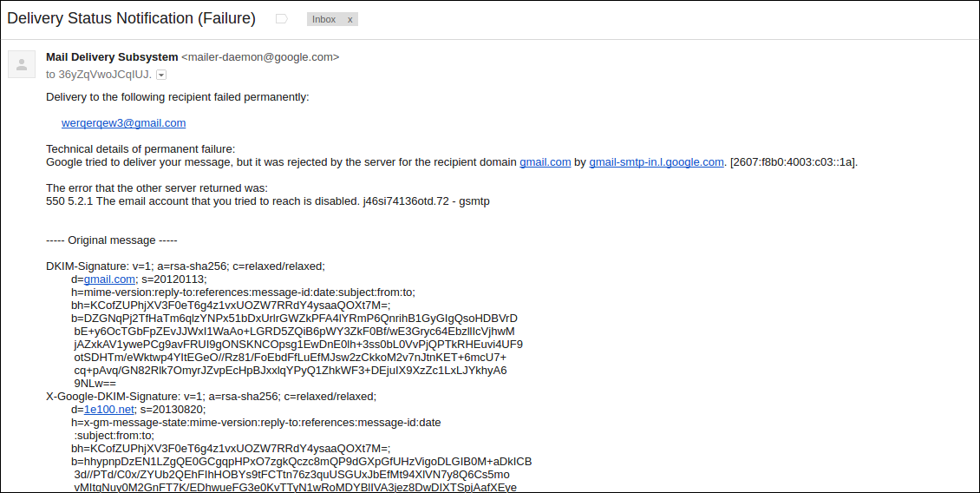Click the mailer-daemon@google.com sender address
980x493 pixels.
(x=260, y=57)
